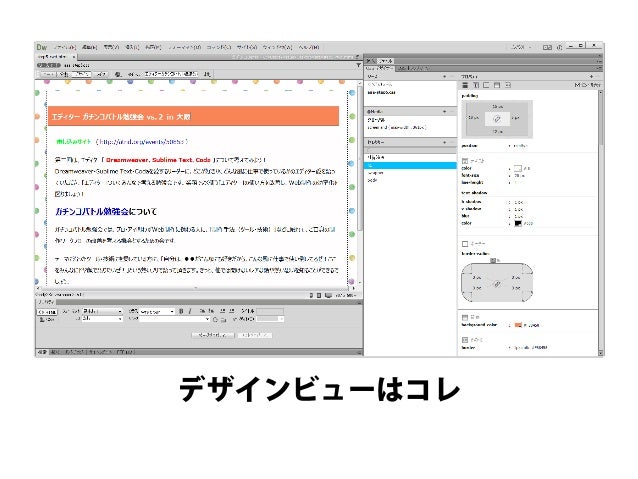Viewport: 638px width, 479px height.
Task: Switch to Split view button
Action: pos(64,74)
